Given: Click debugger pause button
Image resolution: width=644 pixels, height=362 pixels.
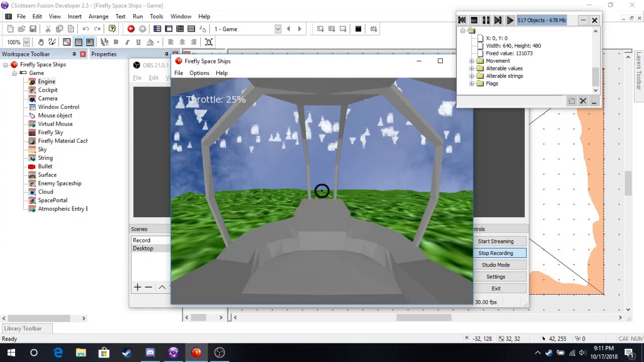Looking at the screenshot, I should click(486, 21).
